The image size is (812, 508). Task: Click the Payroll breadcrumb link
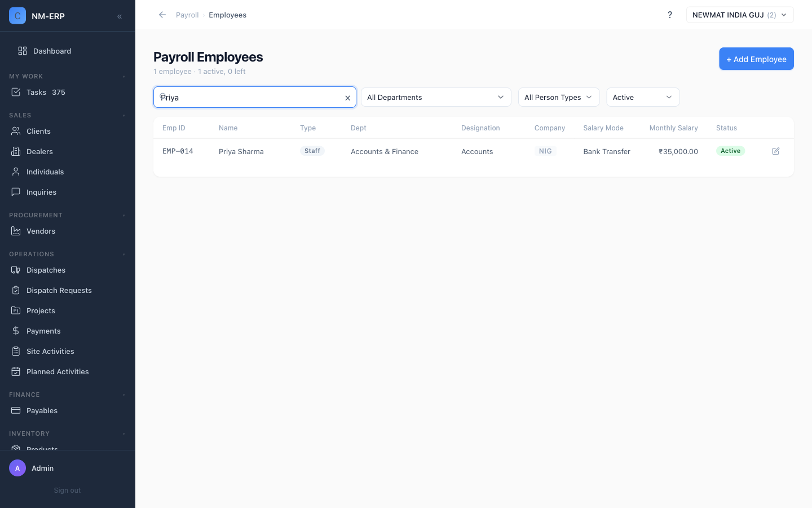[187, 15]
